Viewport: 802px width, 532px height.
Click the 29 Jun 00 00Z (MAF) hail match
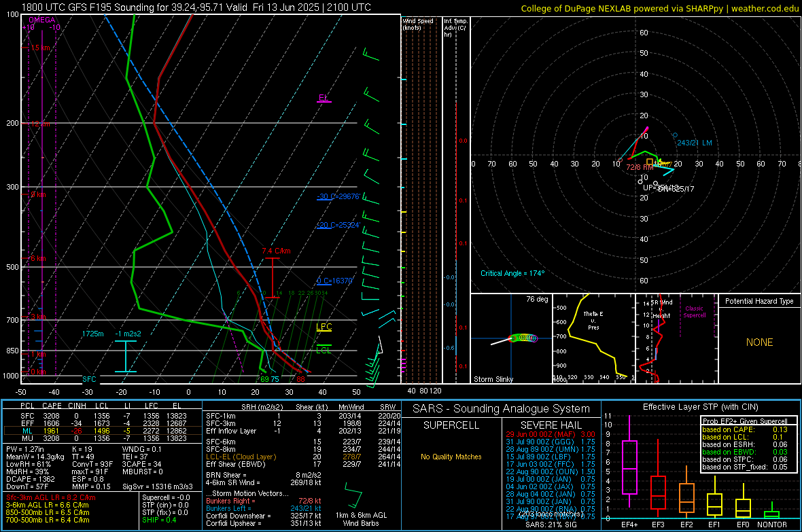pos(551,434)
